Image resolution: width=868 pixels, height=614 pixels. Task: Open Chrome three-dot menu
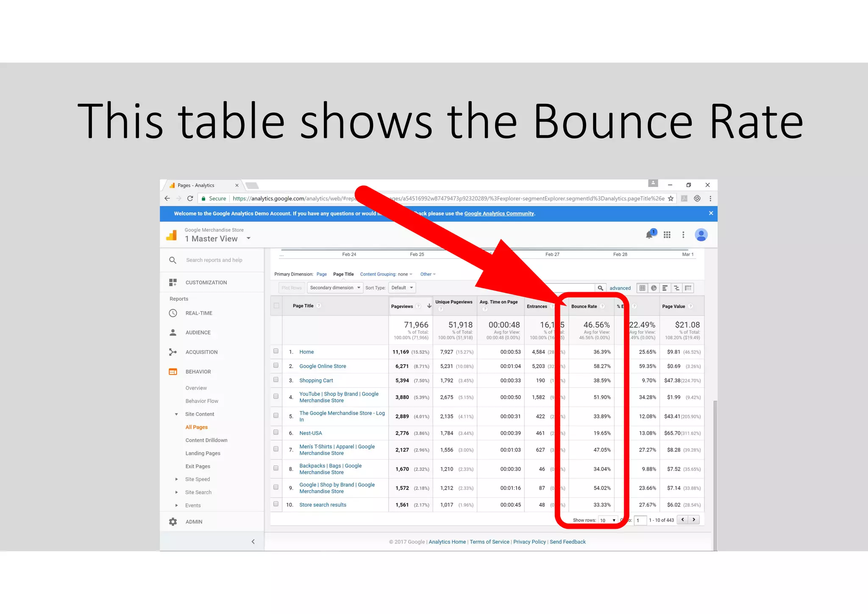tap(710, 198)
